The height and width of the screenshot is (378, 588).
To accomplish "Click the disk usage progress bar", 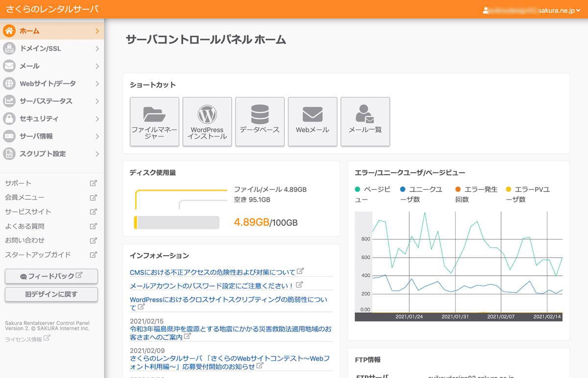I will click(176, 222).
